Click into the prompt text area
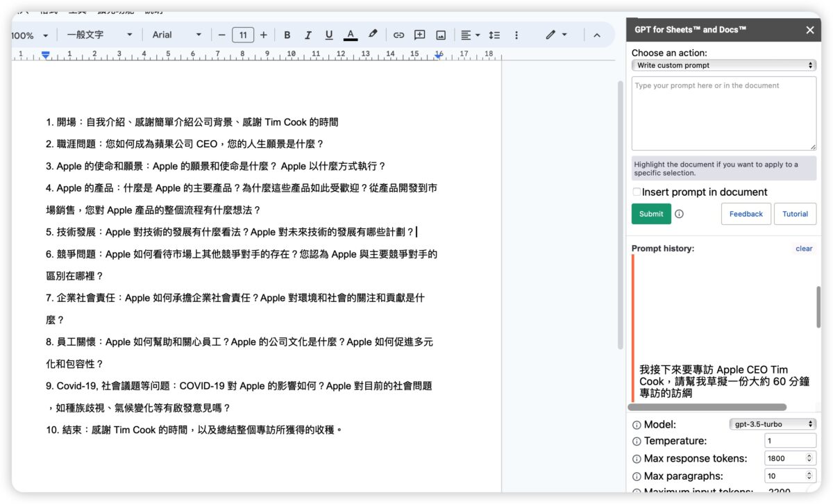Image resolution: width=833 pixels, height=504 pixels. coord(724,113)
